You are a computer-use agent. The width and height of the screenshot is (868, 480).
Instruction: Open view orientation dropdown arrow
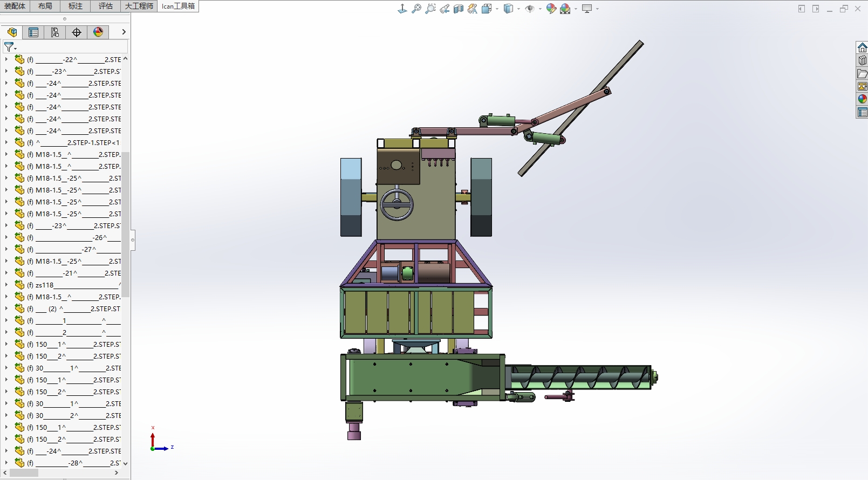click(496, 9)
